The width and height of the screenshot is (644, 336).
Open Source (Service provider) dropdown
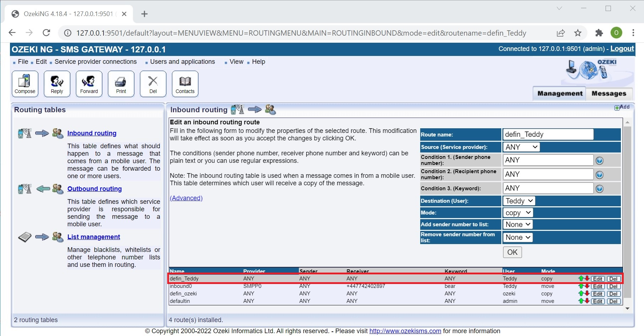[521, 147]
